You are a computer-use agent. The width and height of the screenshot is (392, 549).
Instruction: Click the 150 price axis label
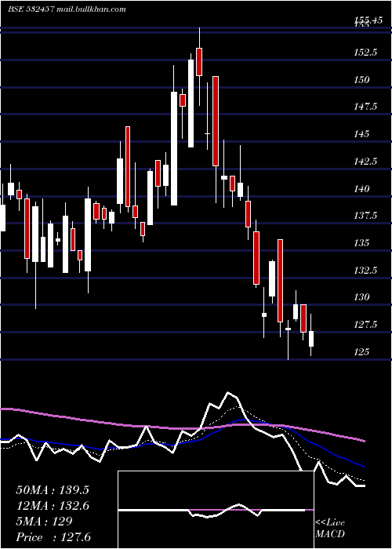tap(361, 79)
